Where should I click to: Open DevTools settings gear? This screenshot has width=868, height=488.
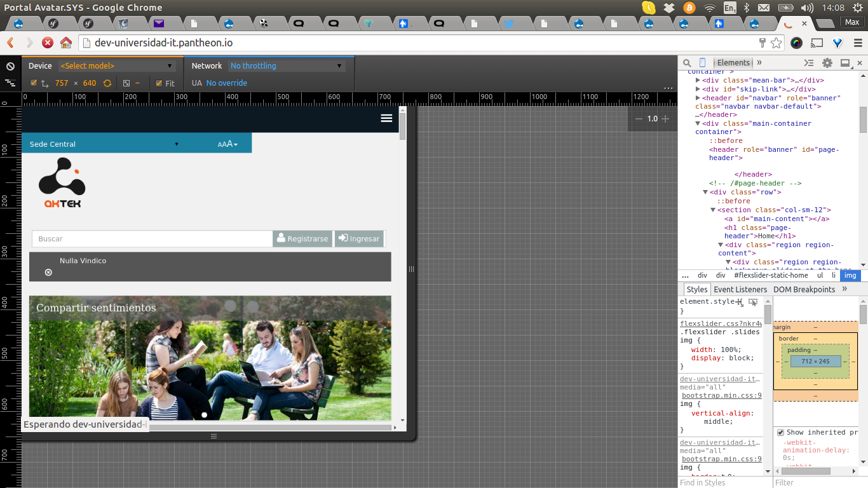coord(827,63)
